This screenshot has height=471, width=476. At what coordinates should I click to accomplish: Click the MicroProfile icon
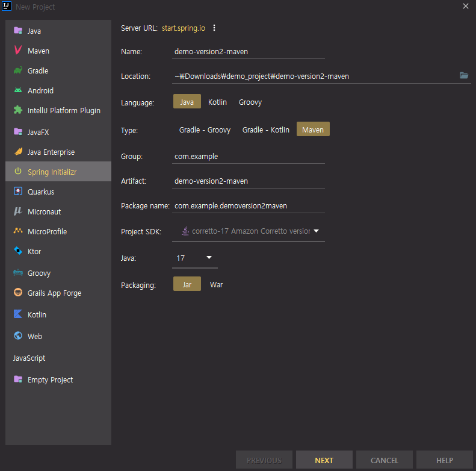click(x=18, y=231)
